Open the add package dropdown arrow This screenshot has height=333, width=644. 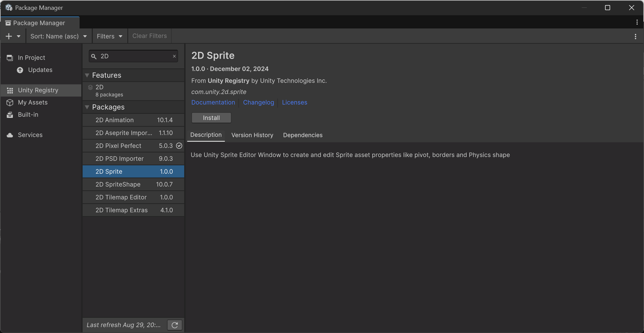pyautogui.click(x=19, y=36)
